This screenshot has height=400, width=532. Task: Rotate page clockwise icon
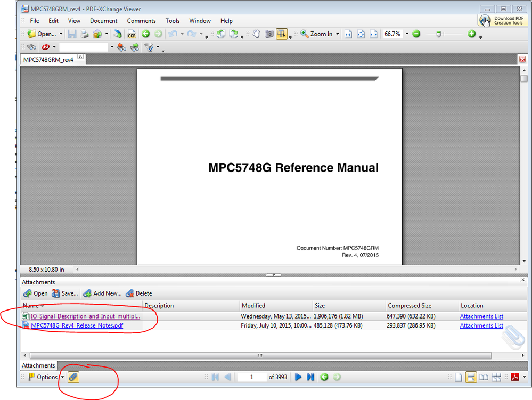pos(234,34)
